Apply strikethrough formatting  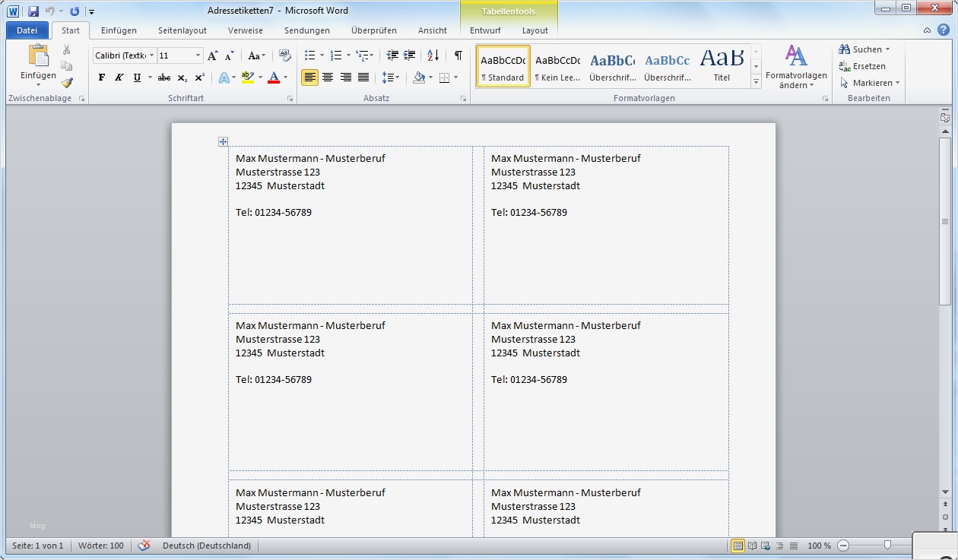[163, 77]
